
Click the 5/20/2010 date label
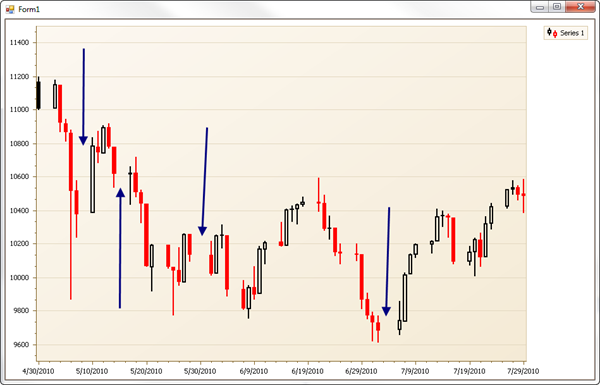tap(146, 371)
